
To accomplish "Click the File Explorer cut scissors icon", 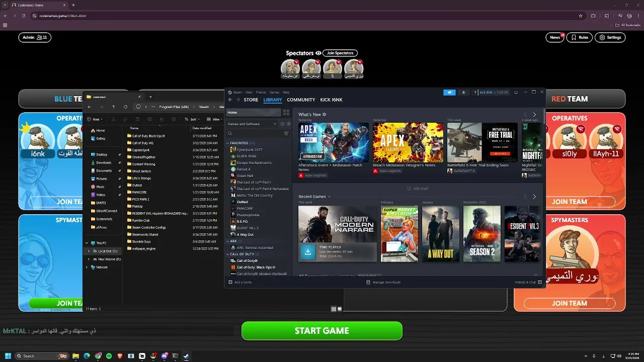I will point(113,119).
